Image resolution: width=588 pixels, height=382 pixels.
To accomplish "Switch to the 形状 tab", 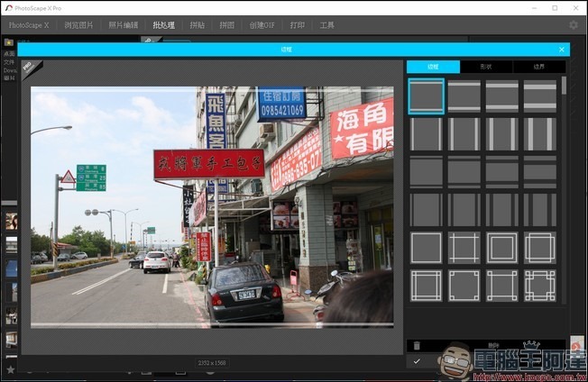I will click(x=486, y=67).
